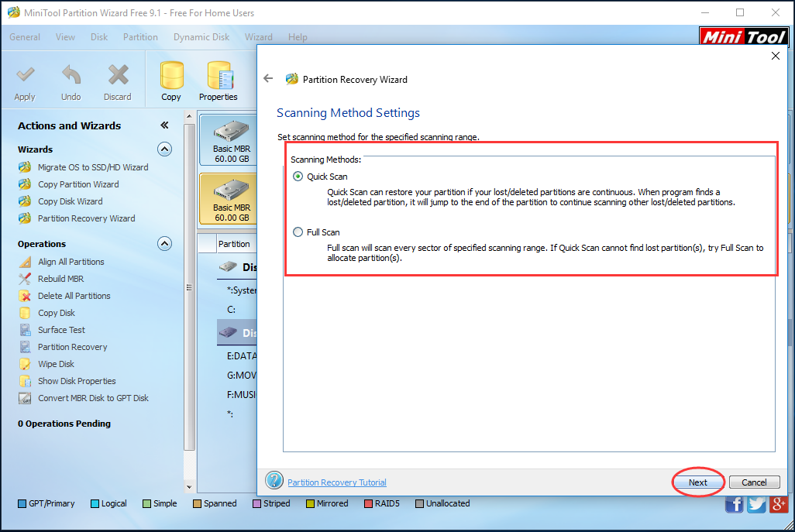Select the C: partition row

click(237, 310)
